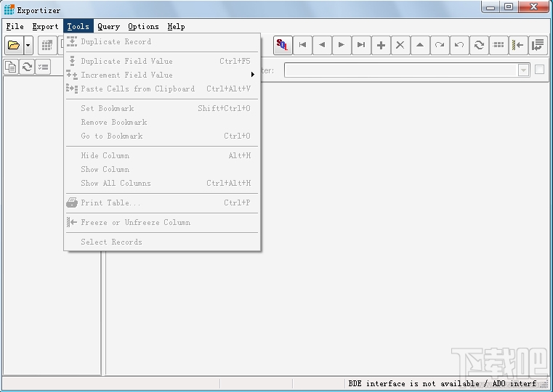Open the File menu
553x392 pixels.
pyautogui.click(x=15, y=26)
